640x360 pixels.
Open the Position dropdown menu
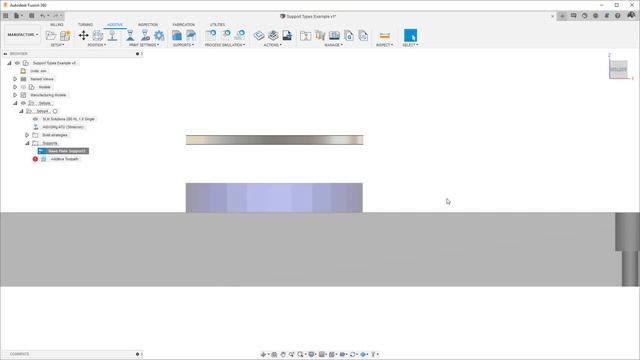tap(97, 45)
